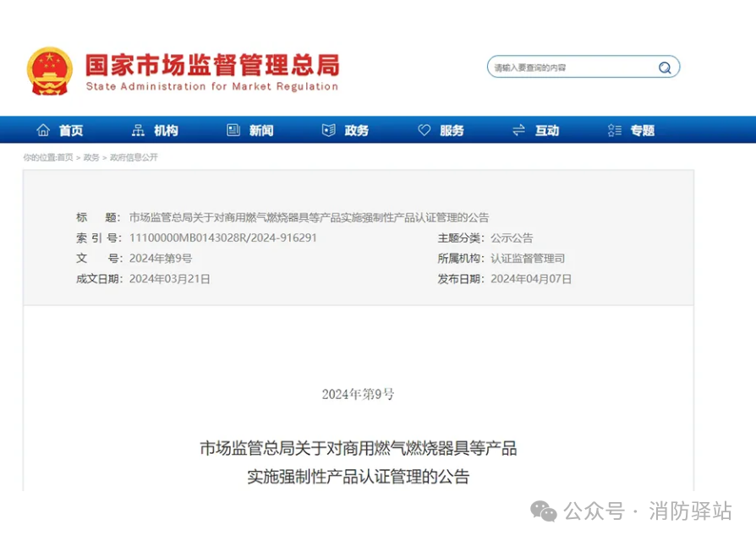Click the index number 11100000MB0143028R/2024-916291
756x541 pixels.
(x=223, y=238)
